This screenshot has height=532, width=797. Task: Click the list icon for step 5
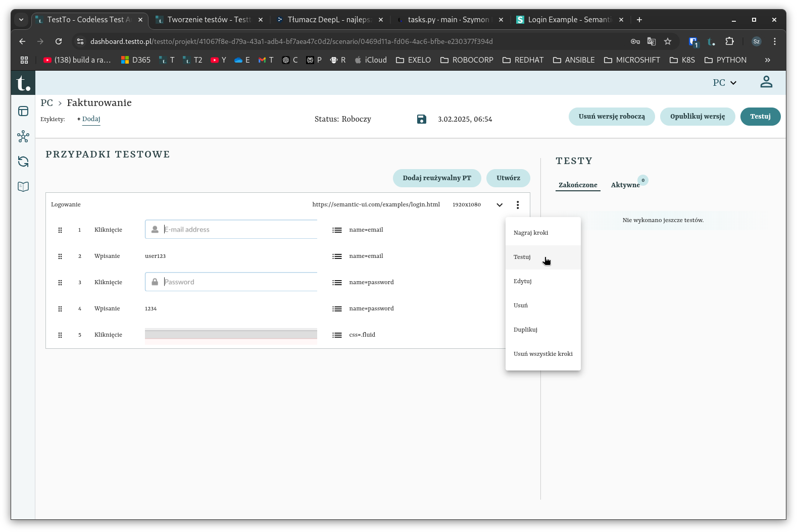pos(337,335)
